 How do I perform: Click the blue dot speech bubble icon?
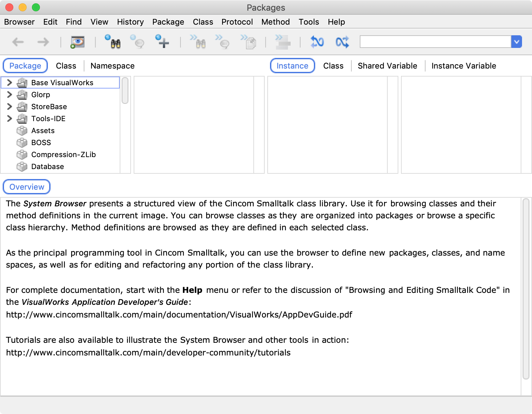pos(137,42)
